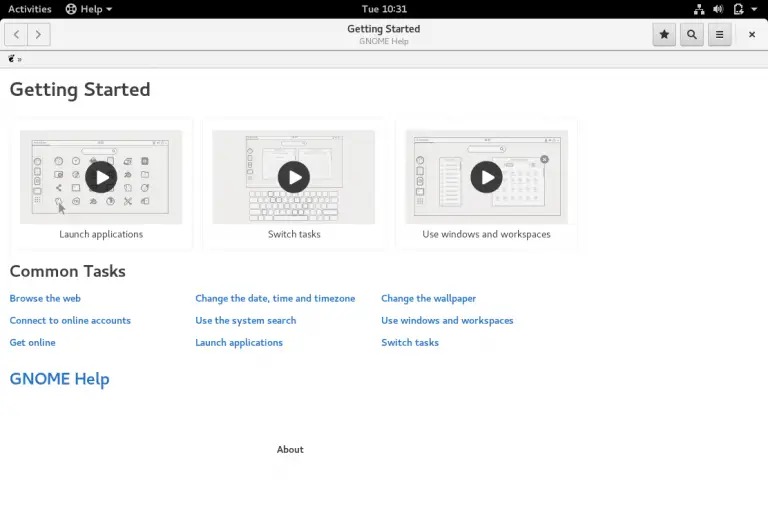Expand the system menu arrow in top bar

coord(752,9)
